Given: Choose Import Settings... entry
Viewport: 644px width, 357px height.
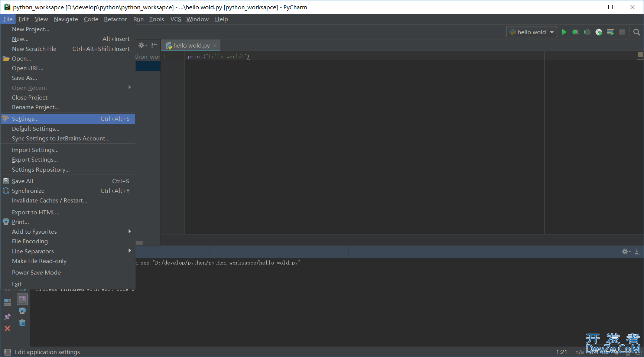Looking at the screenshot, I should (68, 150).
